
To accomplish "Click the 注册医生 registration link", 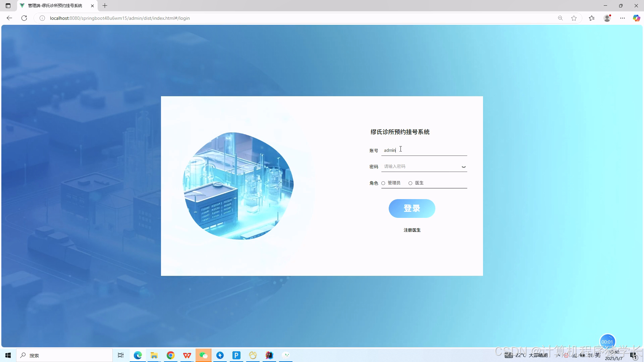I will pos(412,230).
